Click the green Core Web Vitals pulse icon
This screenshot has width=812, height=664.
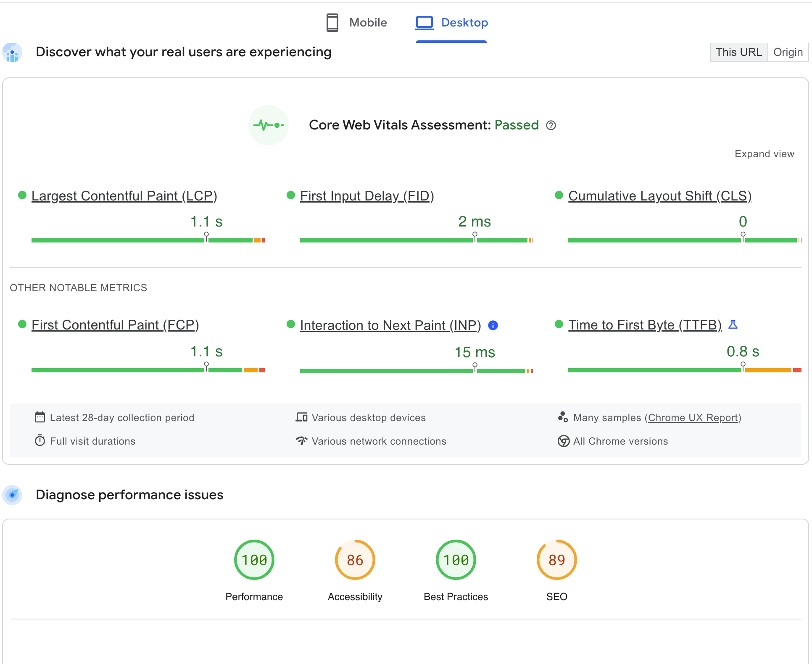268,125
